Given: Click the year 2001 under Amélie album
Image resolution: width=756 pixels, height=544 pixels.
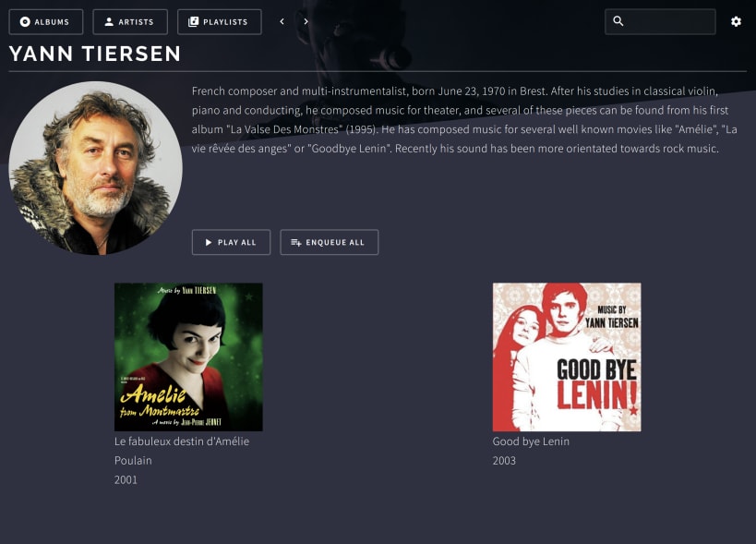Looking at the screenshot, I should (x=126, y=480).
